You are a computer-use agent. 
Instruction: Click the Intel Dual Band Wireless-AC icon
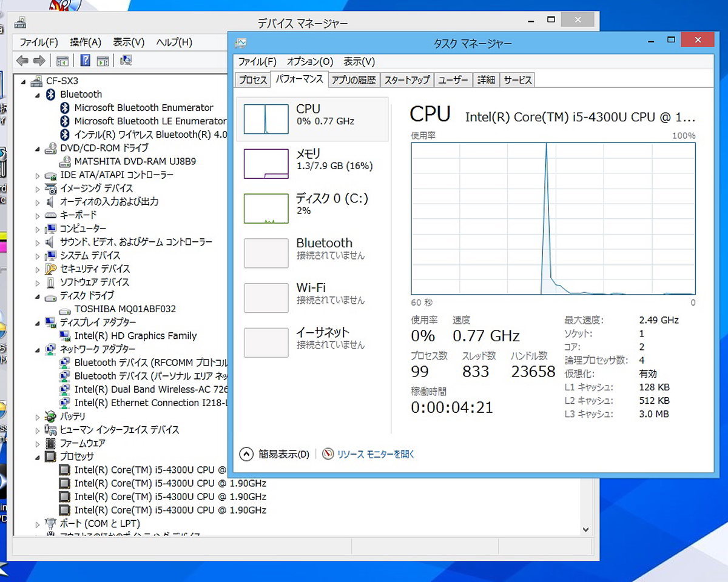tap(66, 389)
